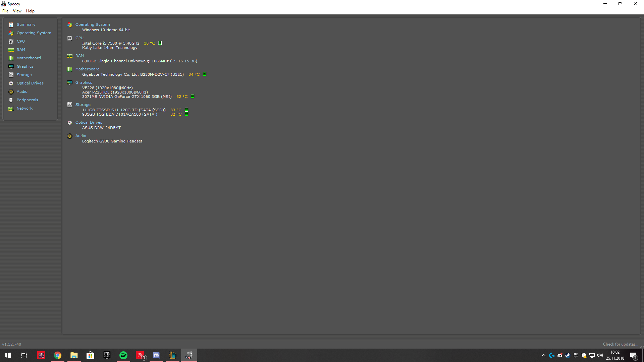The width and height of the screenshot is (644, 362).
Task: Click the motherboard 34 °C temperature indicator
Action: click(205, 74)
